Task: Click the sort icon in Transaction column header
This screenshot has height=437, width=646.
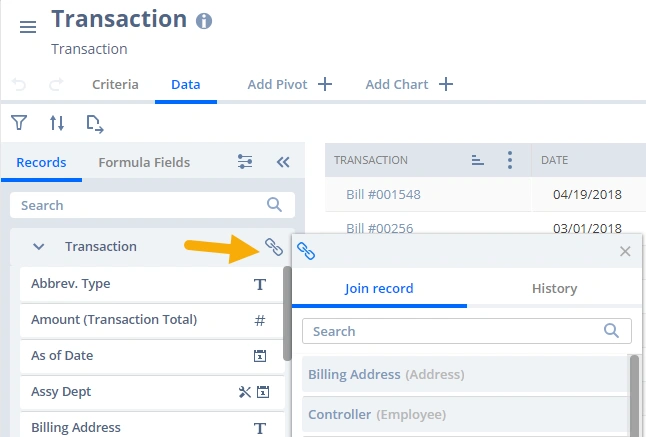Action: point(477,160)
